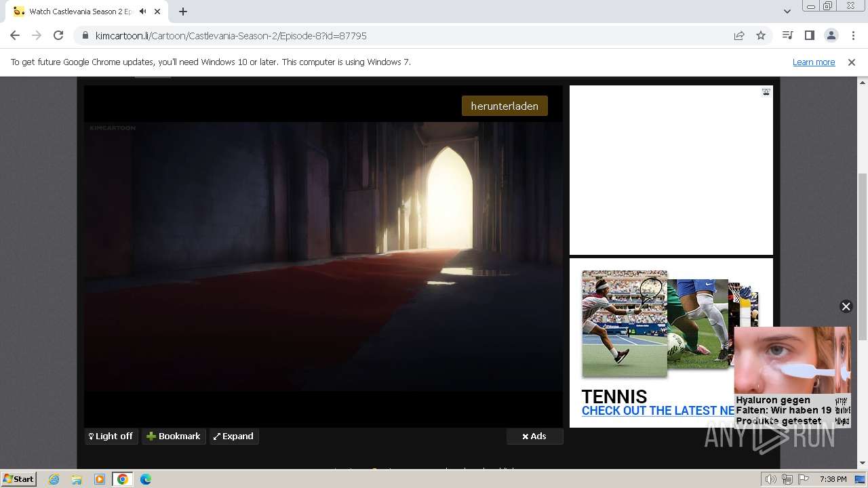Bookmark this page with star icon
This screenshot has height=488, width=868.
click(761, 35)
